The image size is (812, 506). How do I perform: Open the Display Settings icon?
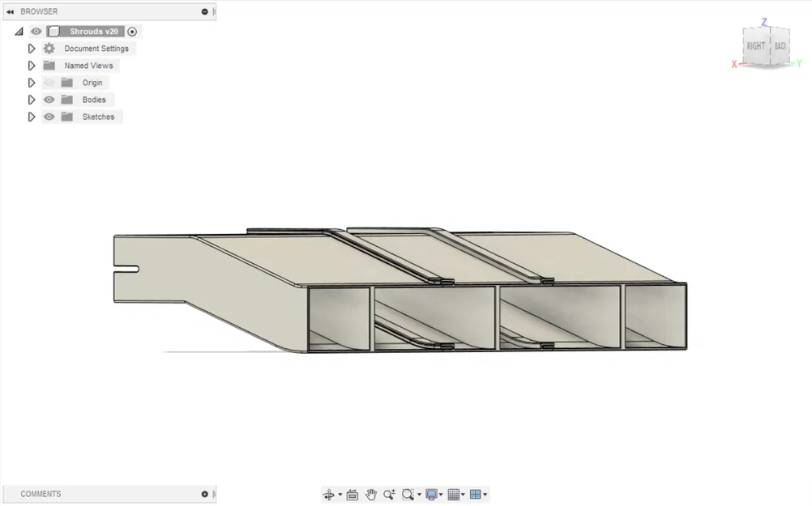431,494
